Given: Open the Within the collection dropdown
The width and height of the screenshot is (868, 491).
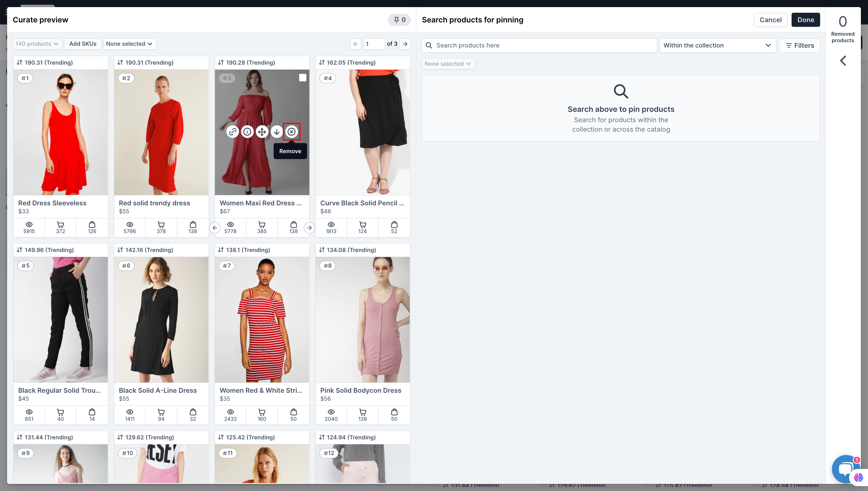Looking at the screenshot, I should click(x=717, y=45).
